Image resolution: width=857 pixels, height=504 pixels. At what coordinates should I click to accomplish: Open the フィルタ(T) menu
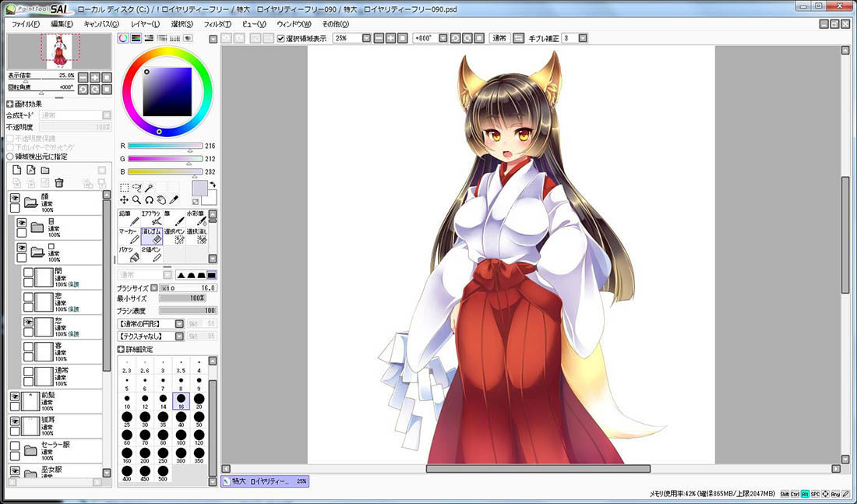click(217, 24)
